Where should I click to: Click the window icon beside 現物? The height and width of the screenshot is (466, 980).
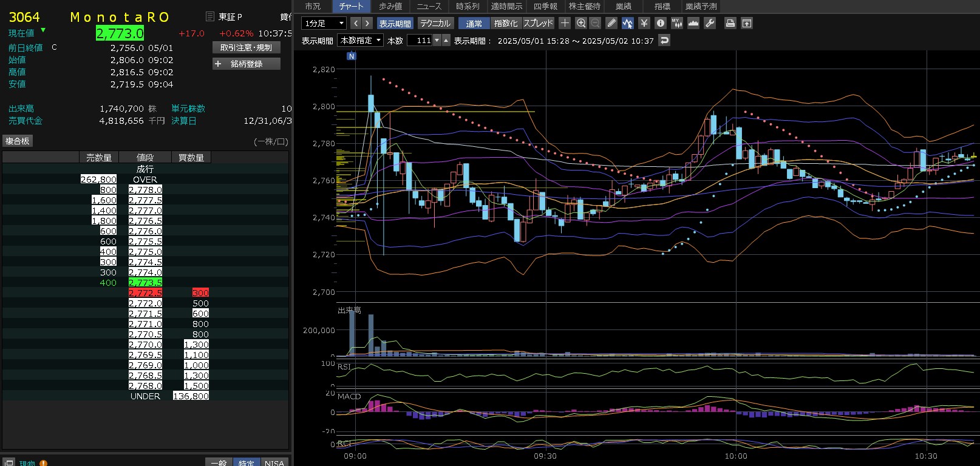[x=9, y=463]
